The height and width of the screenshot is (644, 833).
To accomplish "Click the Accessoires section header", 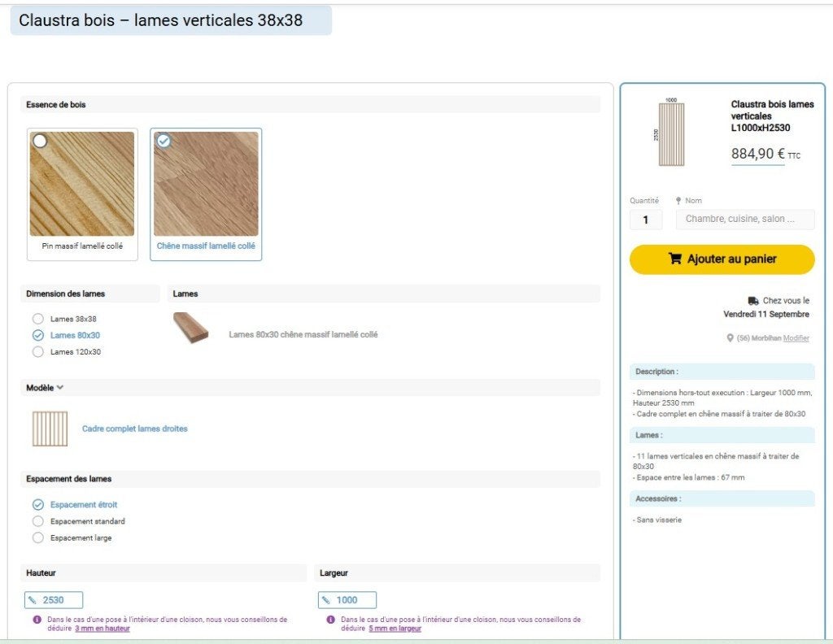I will (722, 498).
